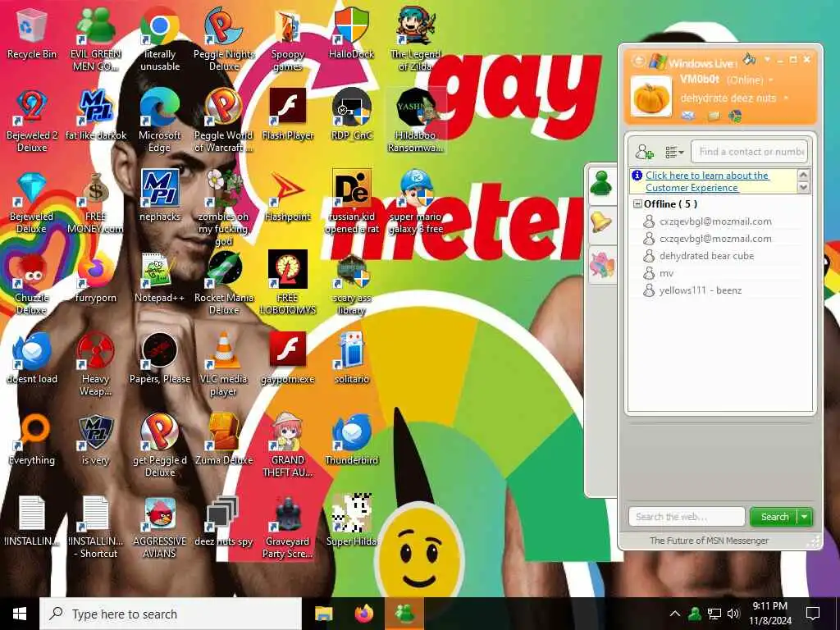Viewport: 840px width, 630px height.
Task: Click the volume speaker tray icon
Action: (733, 614)
